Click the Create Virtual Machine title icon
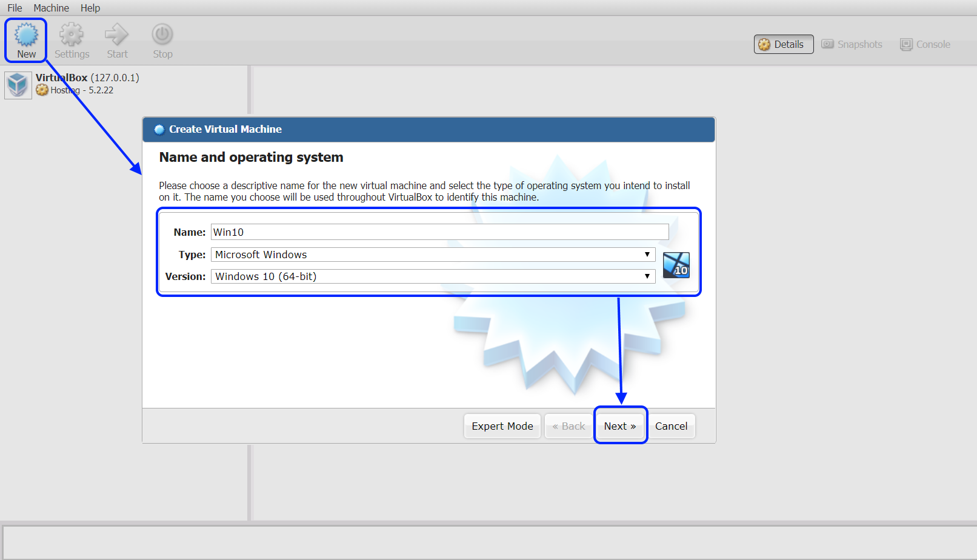The height and width of the screenshot is (560, 977). coord(159,129)
